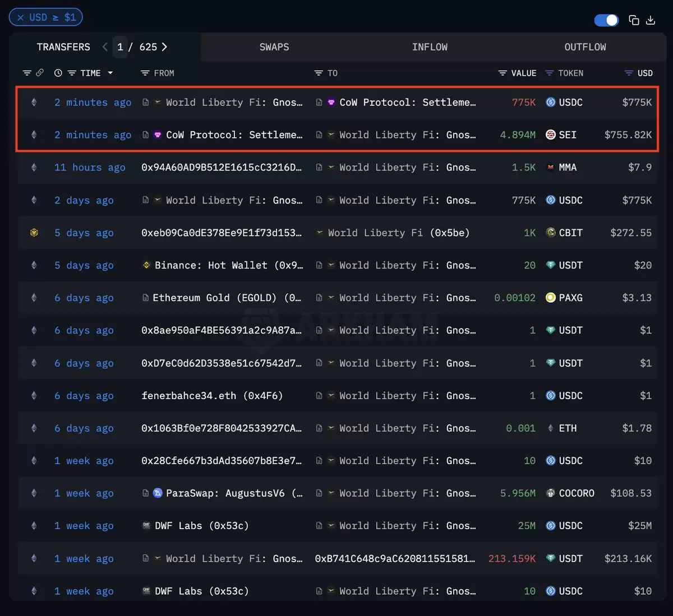
Task: Click the PAXG token icon
Action: pyautogui.click(x=551, y=298)
